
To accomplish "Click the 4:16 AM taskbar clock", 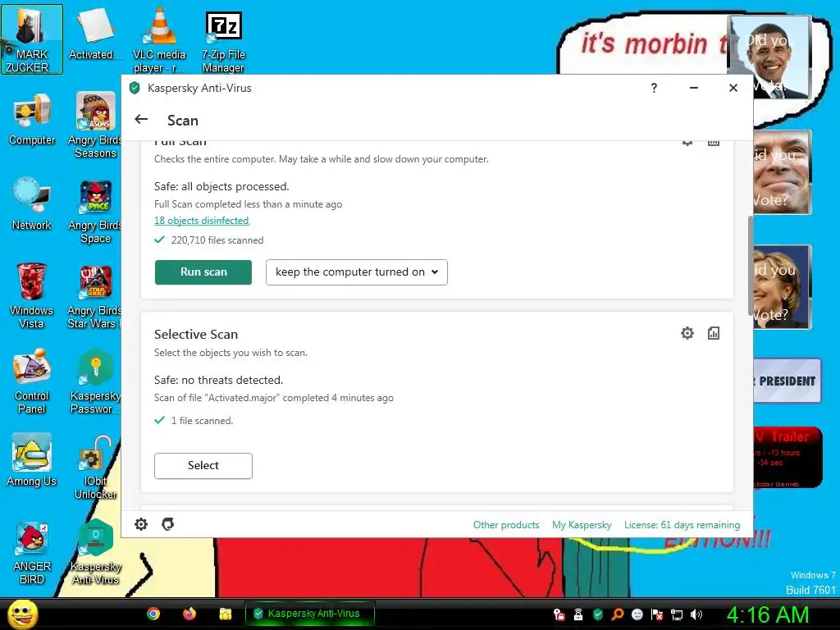I will (768, 614).
